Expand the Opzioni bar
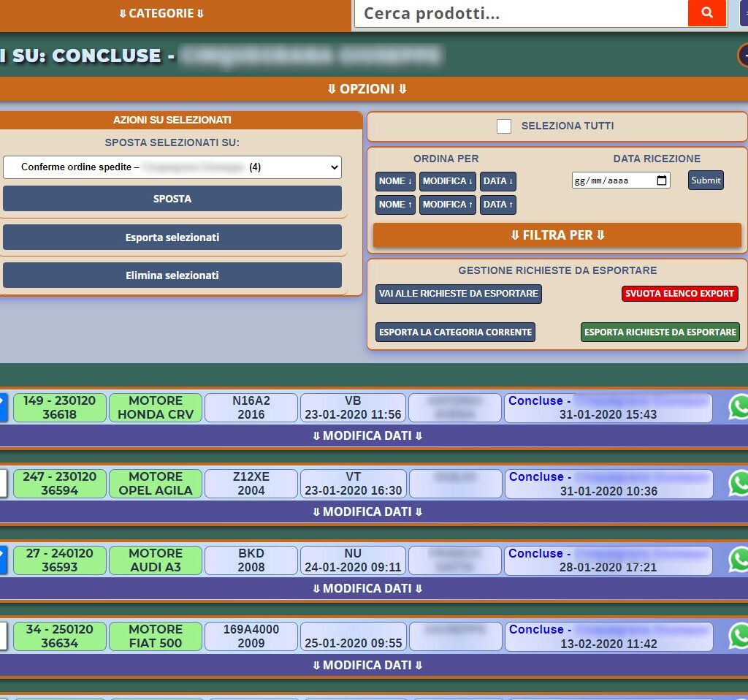The image size is (748, 700). click(x=367, y=89)
